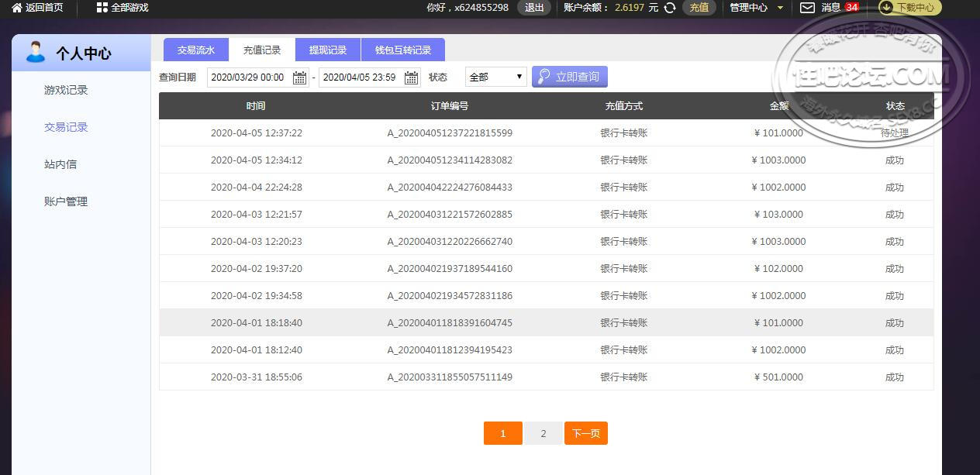The height and width of the screenshot is (475, 980).
Task: Click the 充值 button in the top bar
Action: [x=699, y=8]
